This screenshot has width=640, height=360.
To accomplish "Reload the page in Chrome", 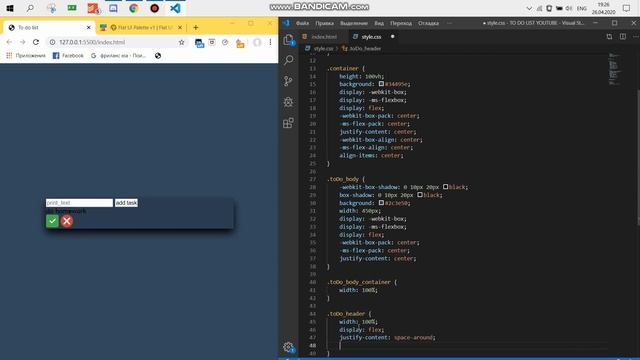I will click(x=36, y=42).
